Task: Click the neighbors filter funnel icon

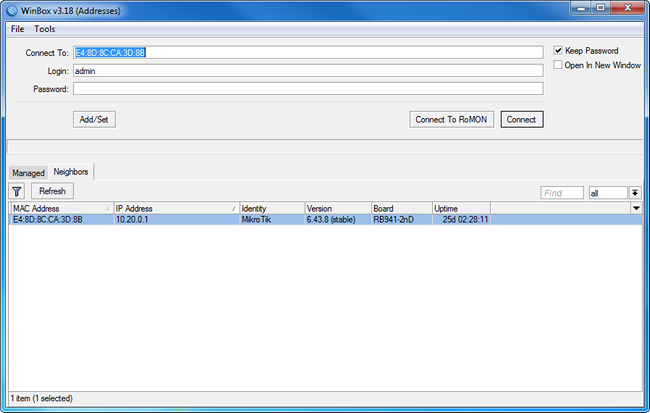Action: [17, 191]
